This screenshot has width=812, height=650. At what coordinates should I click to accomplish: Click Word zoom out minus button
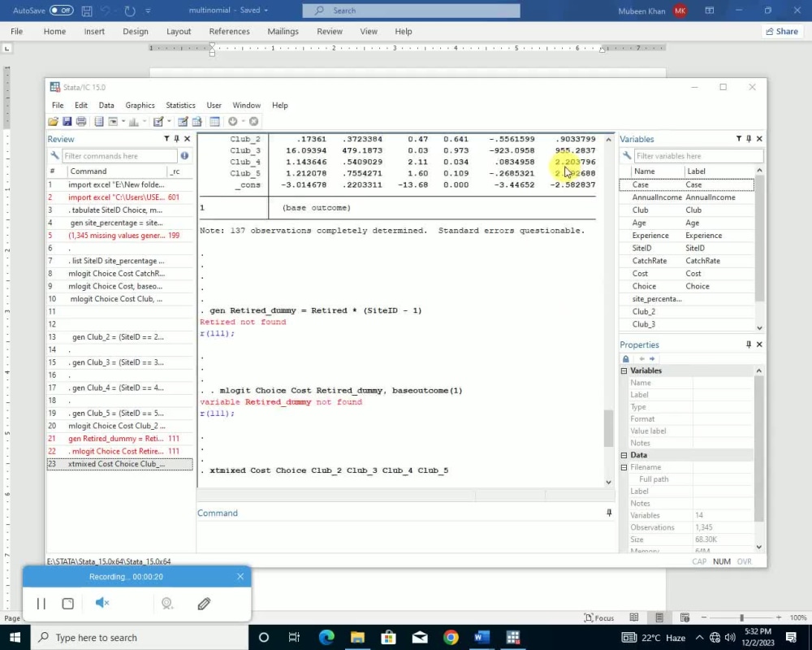click(x=704, y=617)
